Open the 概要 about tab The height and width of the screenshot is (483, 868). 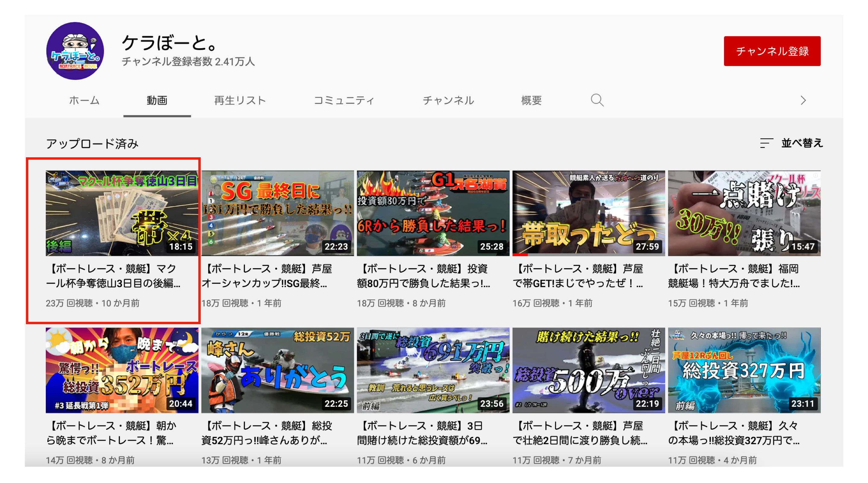[531, 100]
